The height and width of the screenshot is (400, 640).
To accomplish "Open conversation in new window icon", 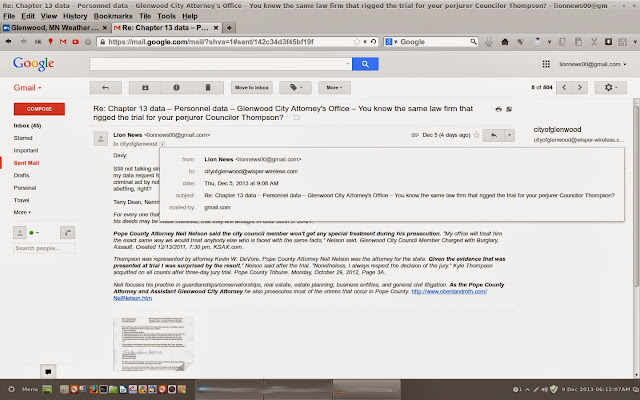I will pyautogui.click(x=509, y=109).
